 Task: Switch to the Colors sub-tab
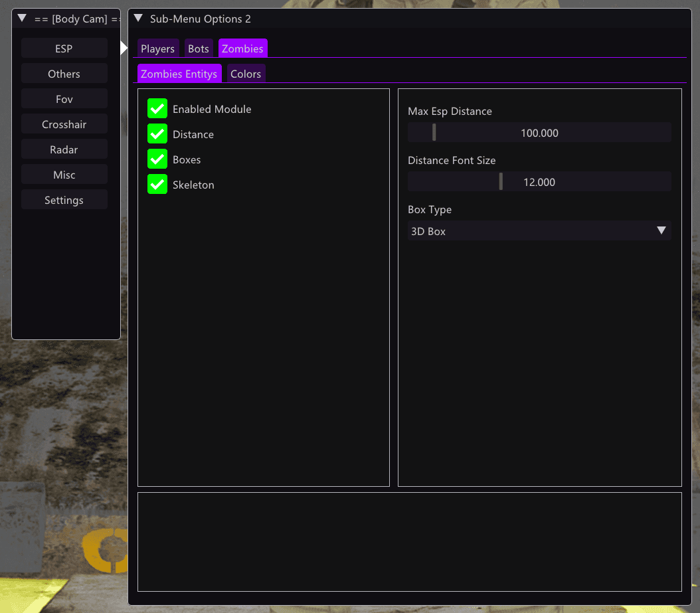246,74
